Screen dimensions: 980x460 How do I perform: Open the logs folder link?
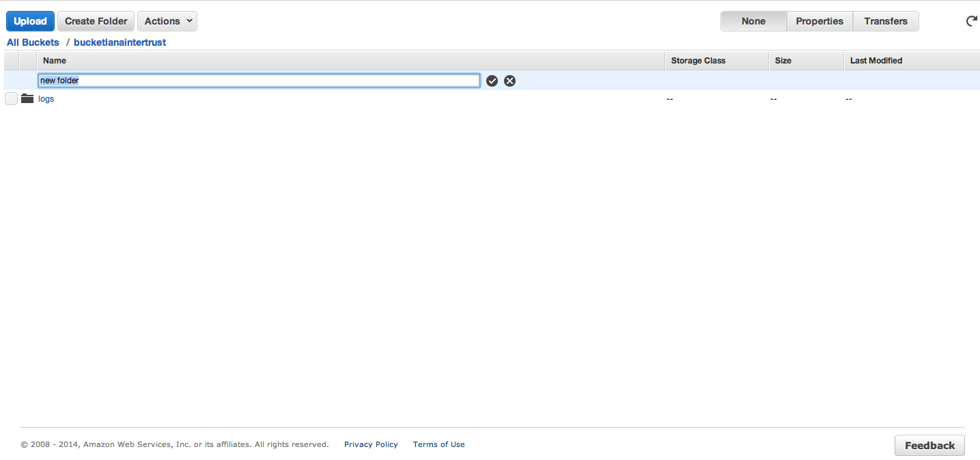(46, 99)
